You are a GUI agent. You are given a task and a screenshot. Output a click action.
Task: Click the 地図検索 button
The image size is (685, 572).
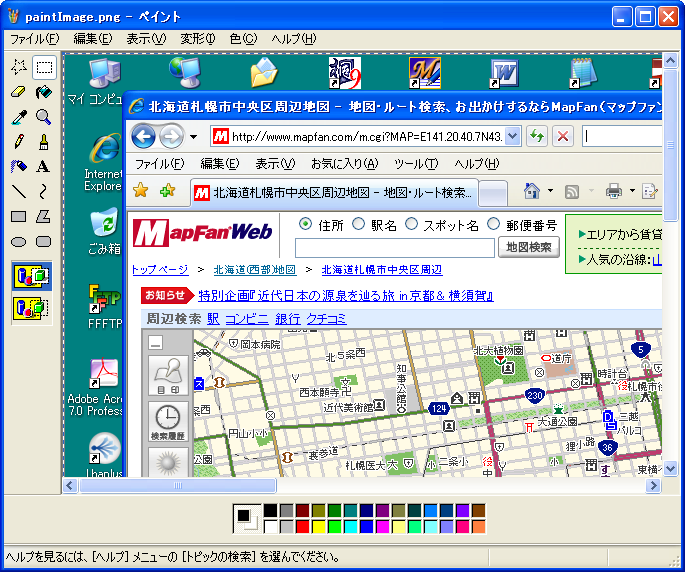pos(529,247)
